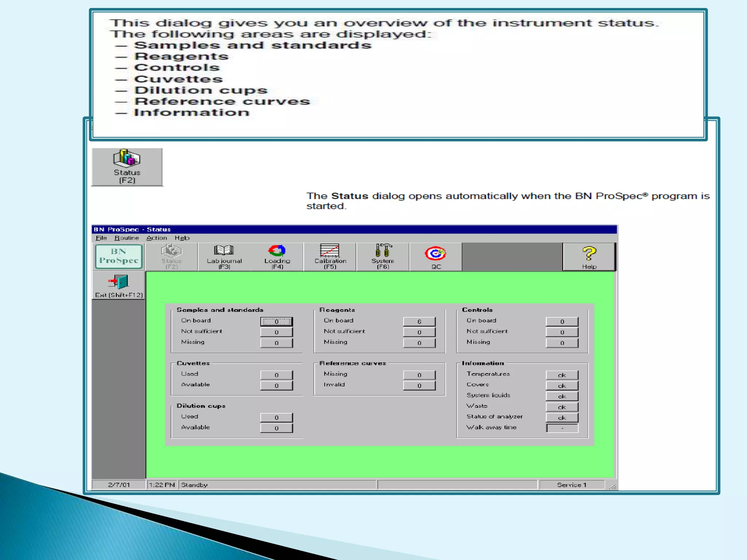This screenshot has width=747, height=560.
Task: Click the Temperatures ok status button
Action: (562, 375)
